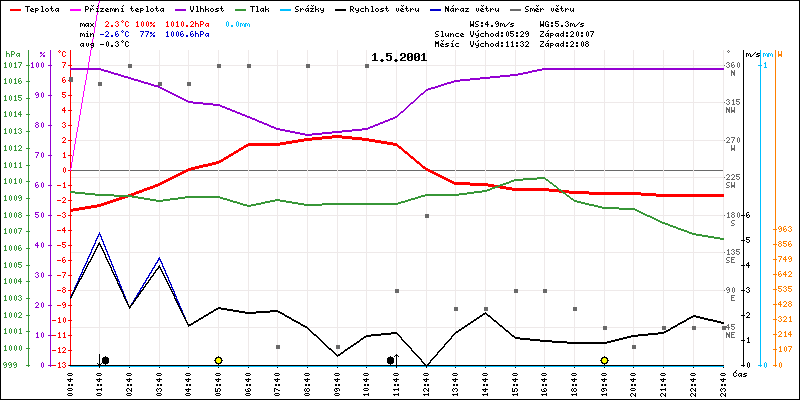Click the °C axis unit label
Image resolution: width=800 pixels, height=400 pixels.
pos(62,53)
